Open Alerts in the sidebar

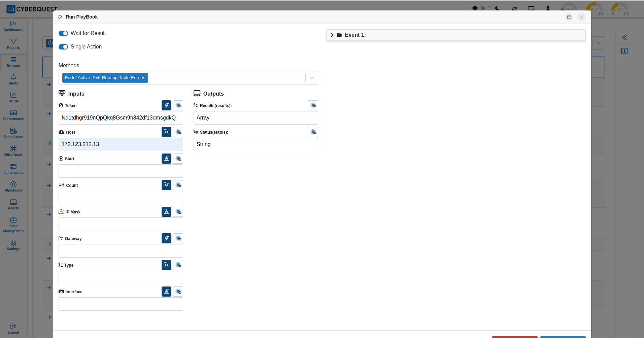point(13,80)
